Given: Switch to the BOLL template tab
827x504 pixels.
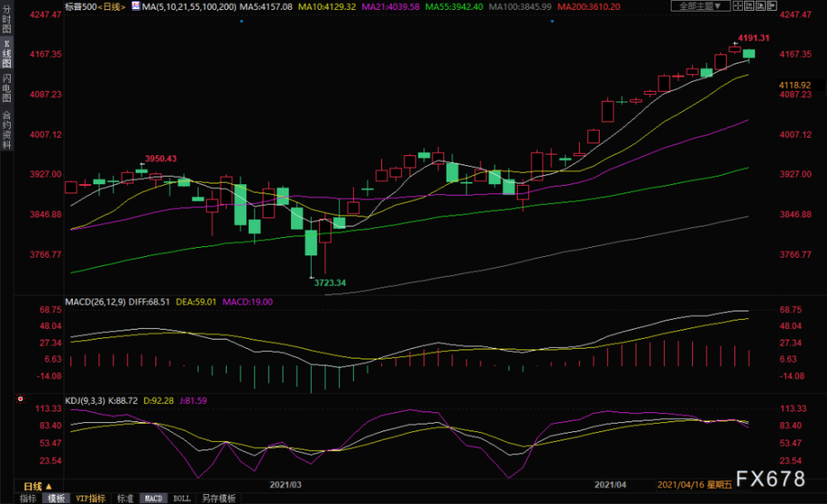Looking at the screenshot, I should (x=182, y=498).
